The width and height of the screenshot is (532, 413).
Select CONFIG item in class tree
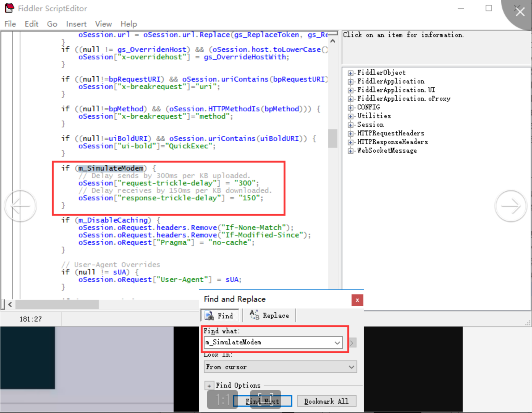pyautogui.click(x=369, y=107)
